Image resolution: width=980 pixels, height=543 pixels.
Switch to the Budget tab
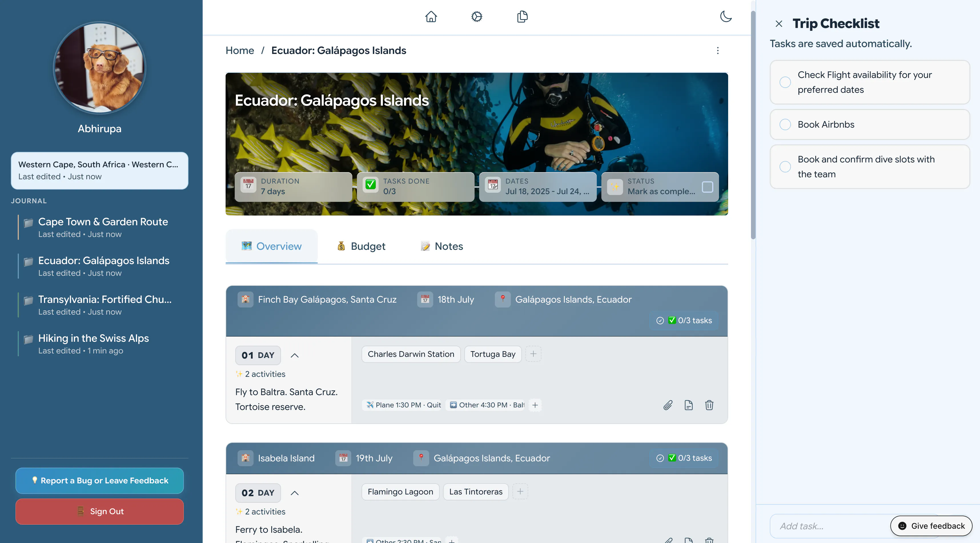[x=361, y=246]
